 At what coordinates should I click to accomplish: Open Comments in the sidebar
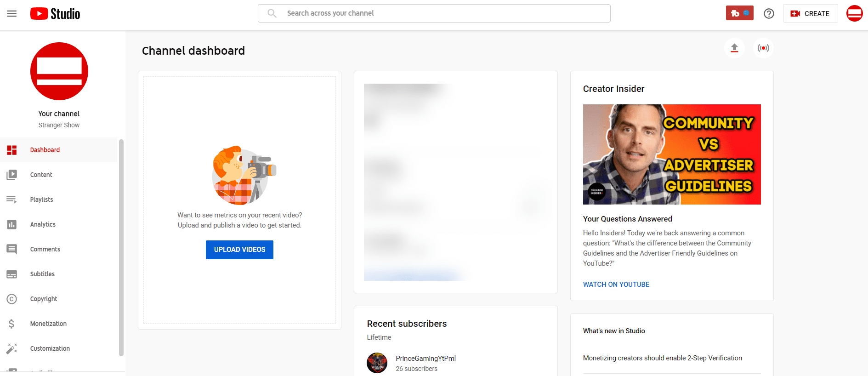[x=45, y=249]
